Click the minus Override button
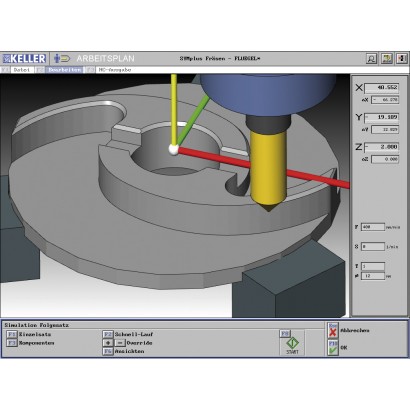The width and height of the screenshot is (410, 410). click(120, 343)
